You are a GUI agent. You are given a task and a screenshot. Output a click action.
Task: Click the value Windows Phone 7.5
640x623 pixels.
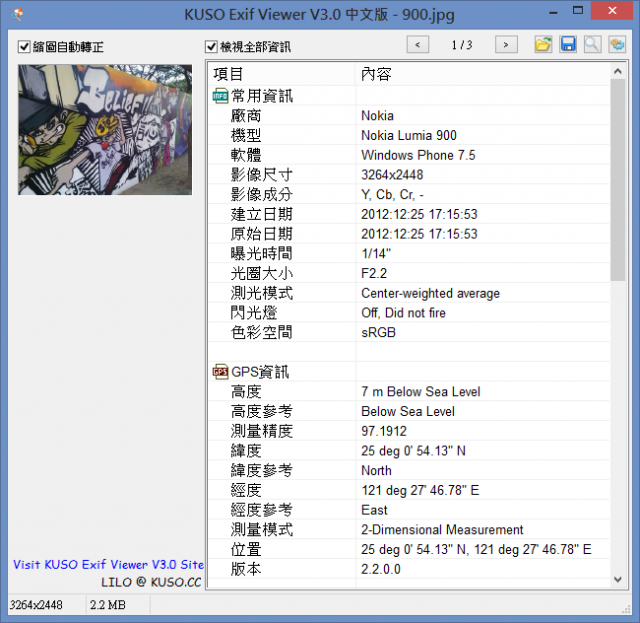418,155
